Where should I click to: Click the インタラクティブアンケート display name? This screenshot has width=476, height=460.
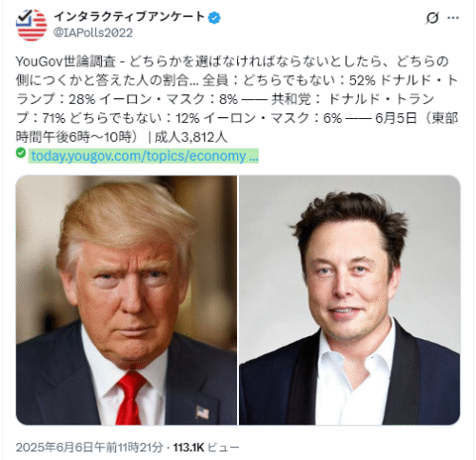click(129, 17)
